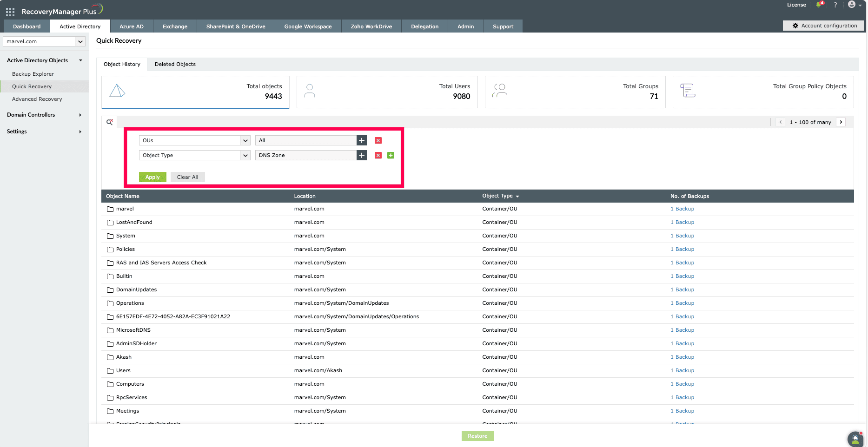Viewport: 868px width, 447px height.
Task: Click the Restore button
Action: 477,436
